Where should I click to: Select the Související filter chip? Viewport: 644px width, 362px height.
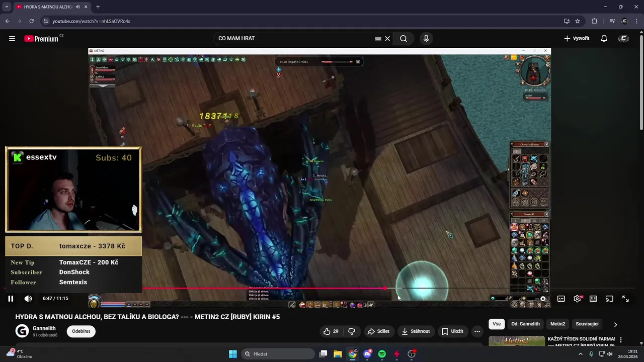point(587,324)
